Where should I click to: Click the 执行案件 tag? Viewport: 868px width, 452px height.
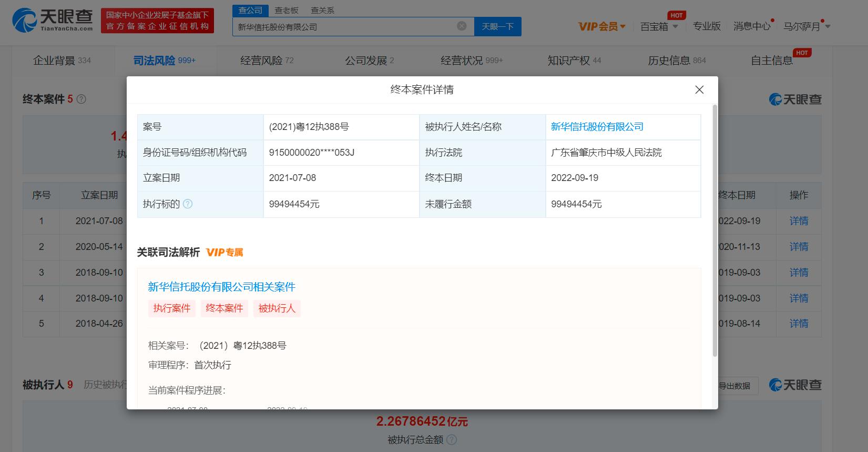point(171,308)
